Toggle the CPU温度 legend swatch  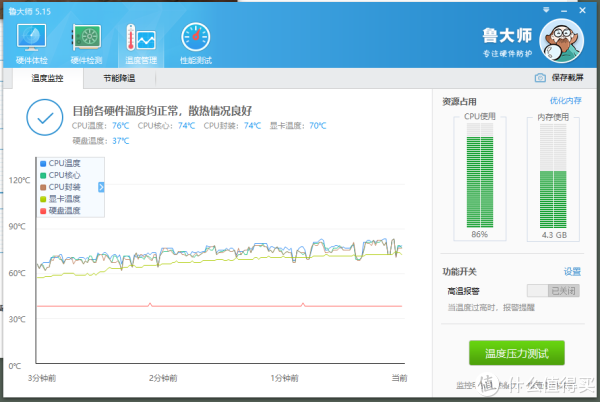point(43,163)
